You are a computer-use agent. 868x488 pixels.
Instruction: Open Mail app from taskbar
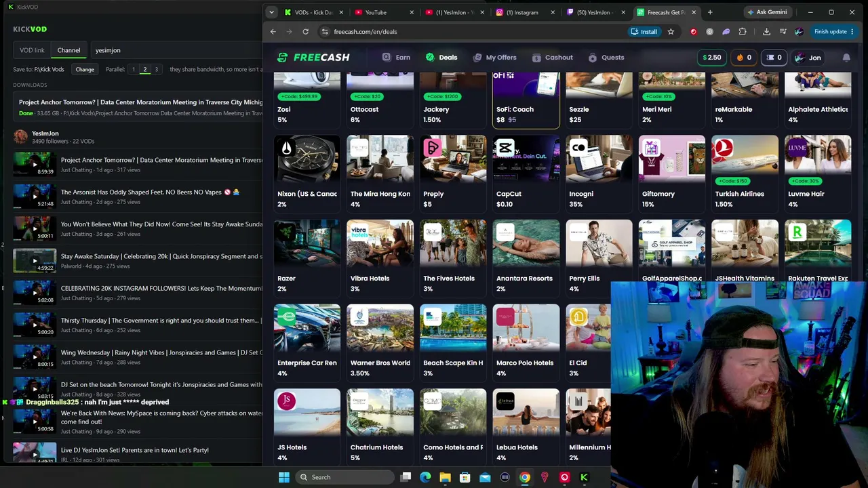(485, 477)
